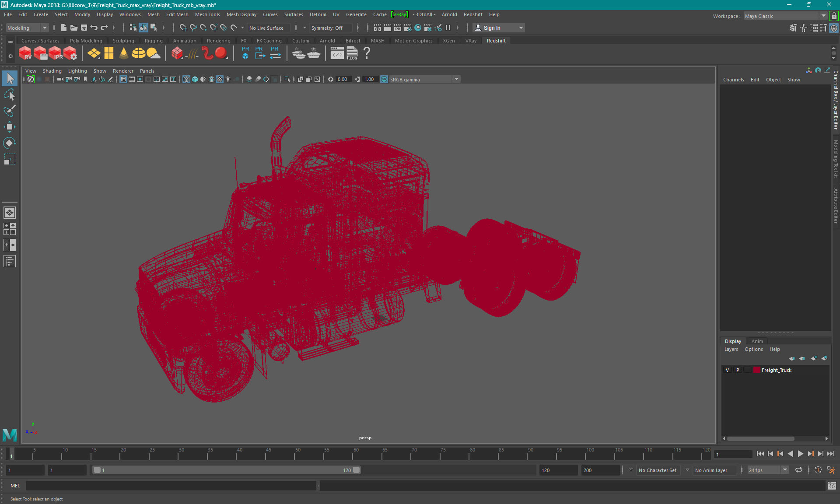Viewport: 840px width, 504px height.
Task: Activate the Move tool in toolbox
Action: (10, 127)
